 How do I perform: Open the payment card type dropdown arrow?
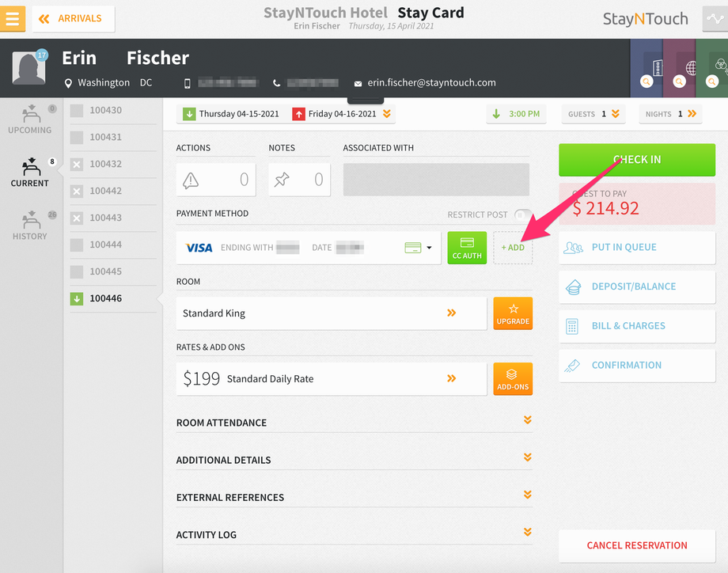click(x=429, y=248)
